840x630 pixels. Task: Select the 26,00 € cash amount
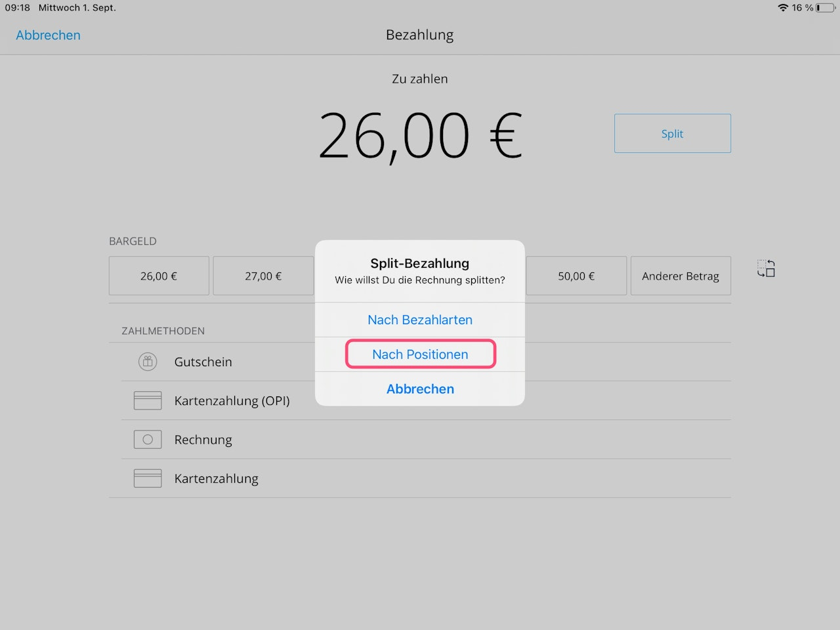159,276
